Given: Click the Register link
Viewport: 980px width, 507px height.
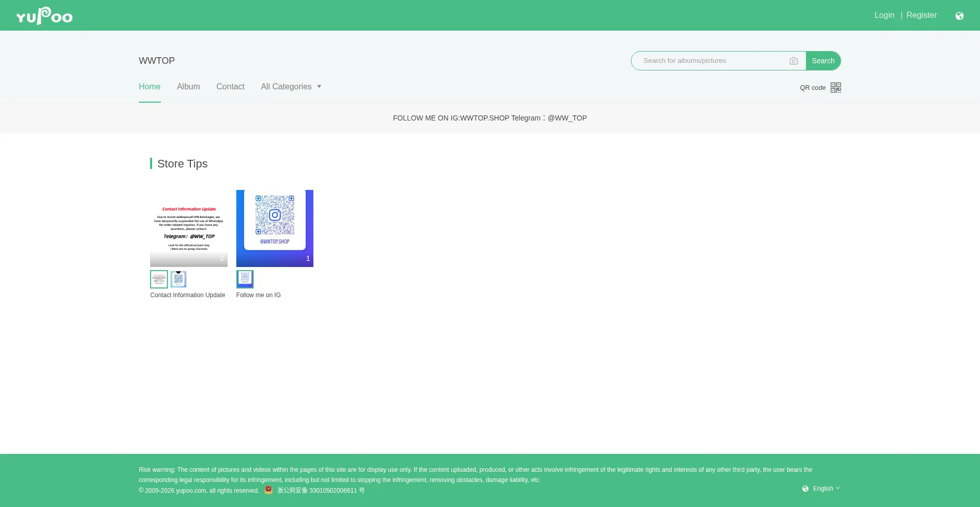Looking at the screenshot, I should click(922, 15).
